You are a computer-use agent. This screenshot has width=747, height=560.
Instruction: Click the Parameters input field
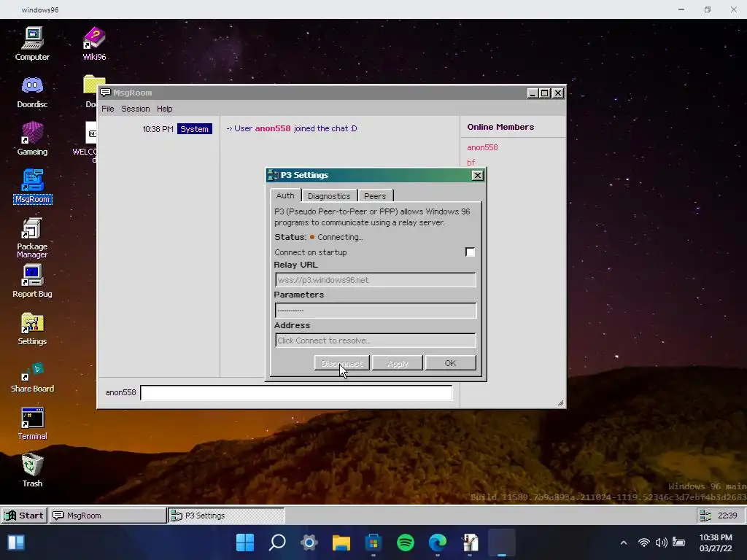pyautogui.click(x=376, y=311)
